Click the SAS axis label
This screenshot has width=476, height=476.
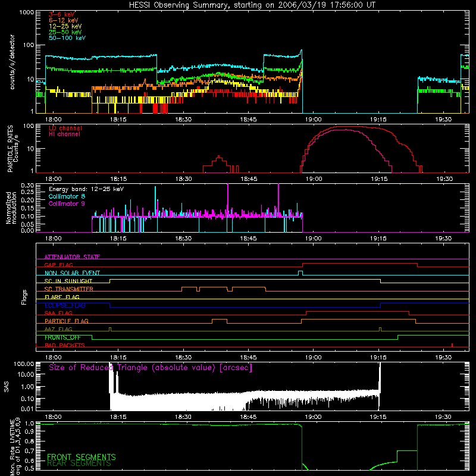(7, 386)
